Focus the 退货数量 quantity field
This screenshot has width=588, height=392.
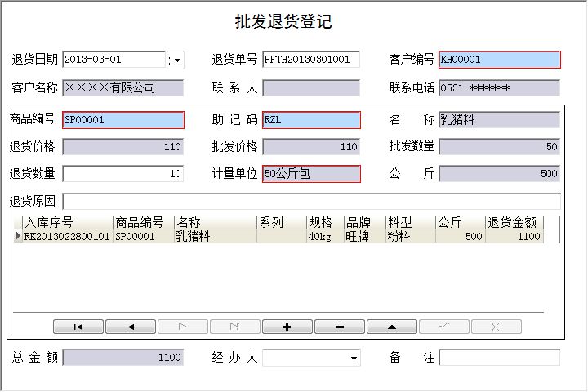click(x=123, y=173)
